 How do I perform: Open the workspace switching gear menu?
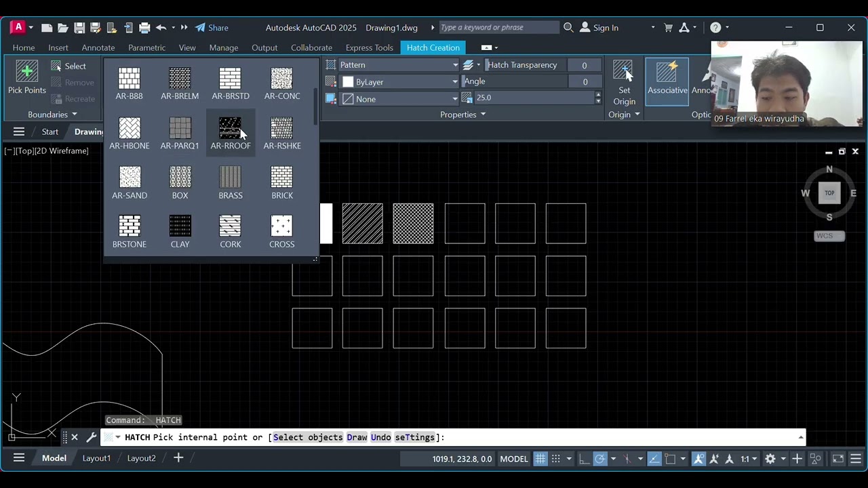click(x=770, y=459)
